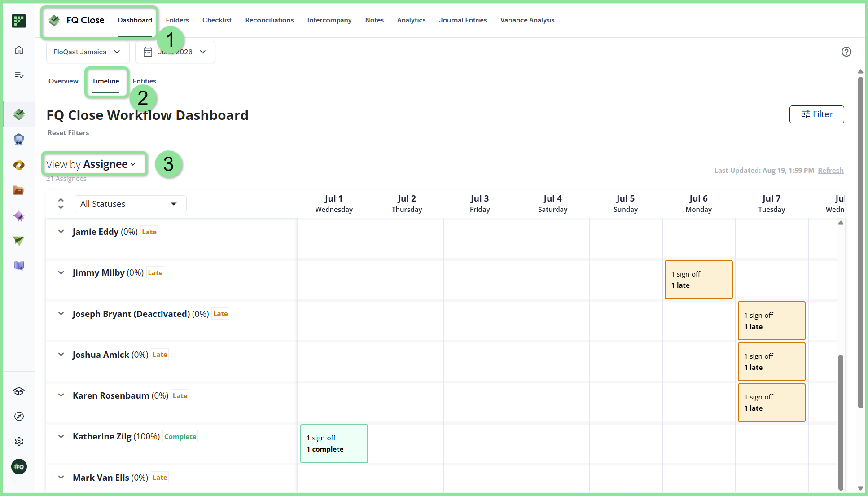Click the Jul 6 Monday column header
Viewport: 868px width, 496px height.
[x=699, y=204]
